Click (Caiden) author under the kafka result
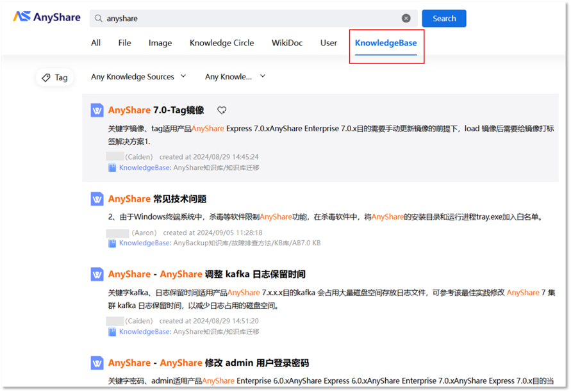 pos(138,321)
